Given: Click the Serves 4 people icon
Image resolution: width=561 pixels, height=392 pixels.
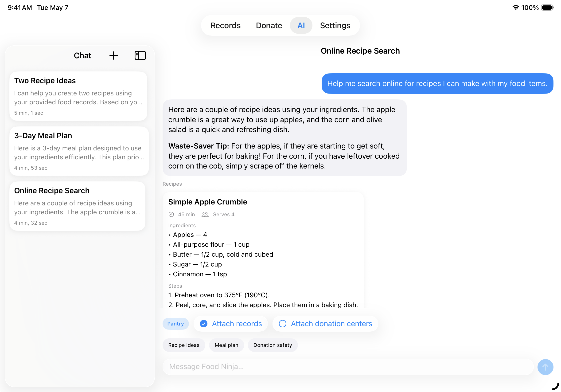Looking at the screenshot, I should [x=205, y=214].
